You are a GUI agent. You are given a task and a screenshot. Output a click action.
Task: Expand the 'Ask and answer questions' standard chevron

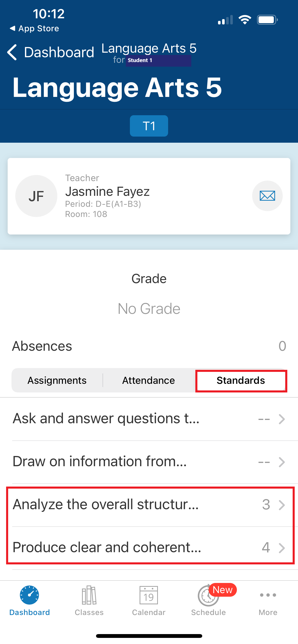(282, 419)
